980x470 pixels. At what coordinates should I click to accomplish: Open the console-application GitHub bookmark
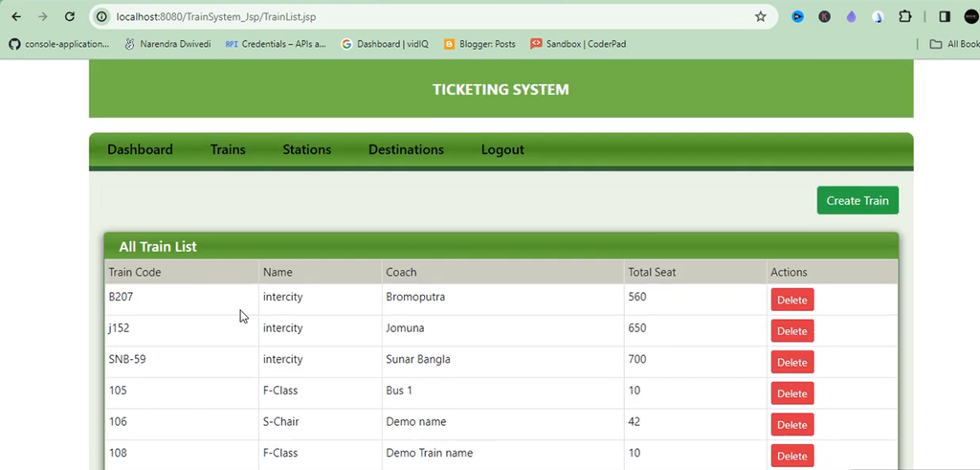pos(58,44)
